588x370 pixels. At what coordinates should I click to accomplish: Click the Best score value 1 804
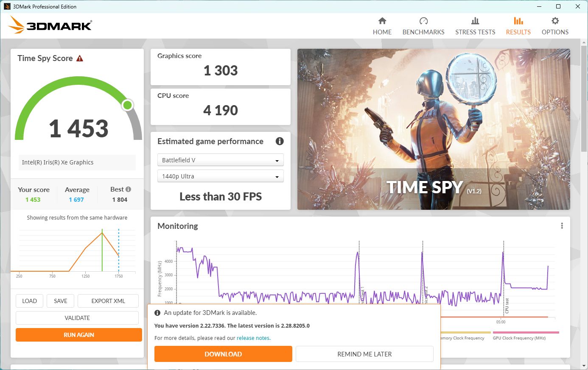click(120, 200)
